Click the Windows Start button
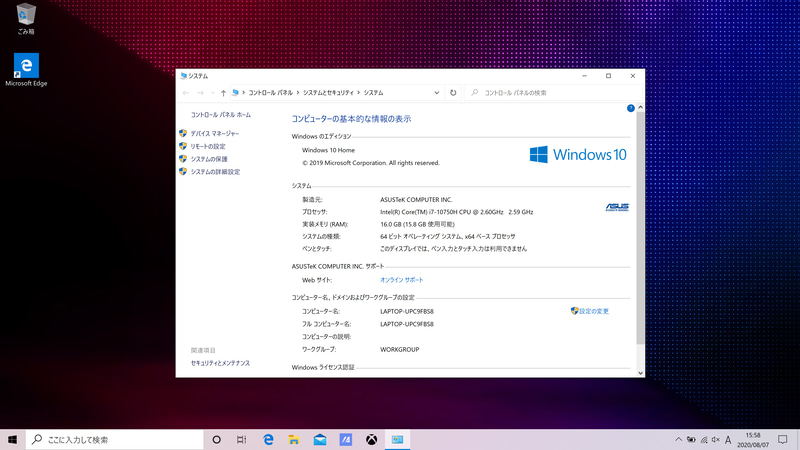Viewport: 800px width, 450px height. [13, 439]
